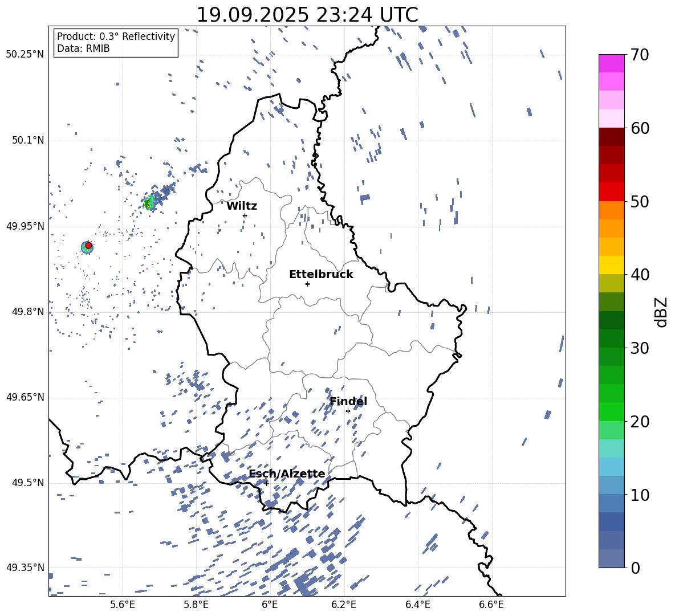Click the 5.6°E longitude label
The height and width of the screenshot is (616, 675).
coord(123,605)
